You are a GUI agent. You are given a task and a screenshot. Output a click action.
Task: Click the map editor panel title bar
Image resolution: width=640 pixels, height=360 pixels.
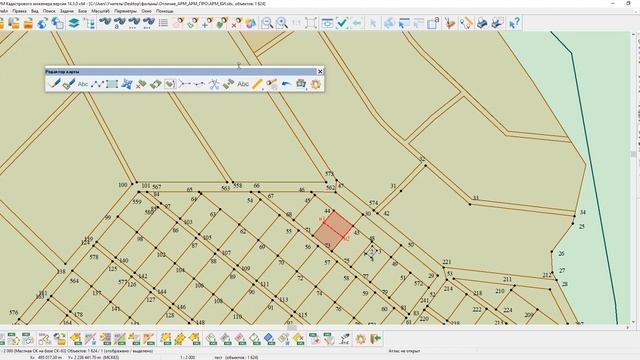[181, 71]
